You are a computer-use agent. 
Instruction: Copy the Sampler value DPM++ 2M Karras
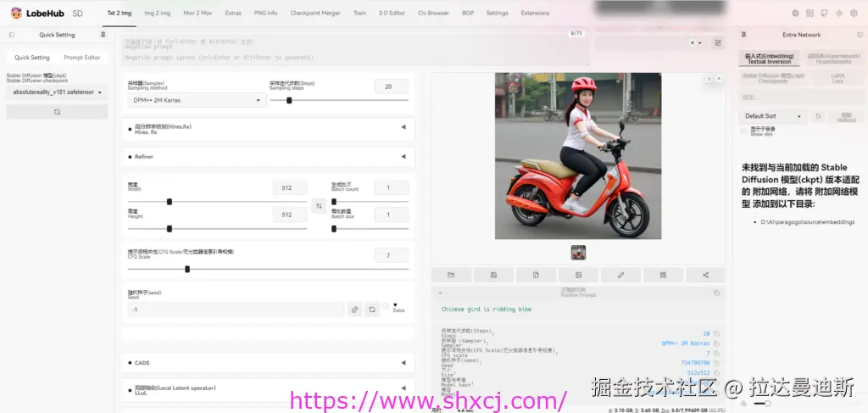point(716,343)
